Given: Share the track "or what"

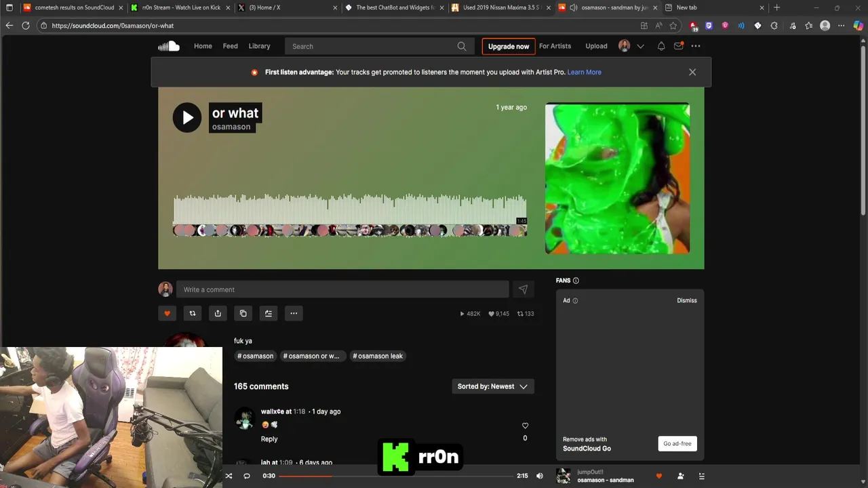Looking at the screenshot, I should pos(218,313).
